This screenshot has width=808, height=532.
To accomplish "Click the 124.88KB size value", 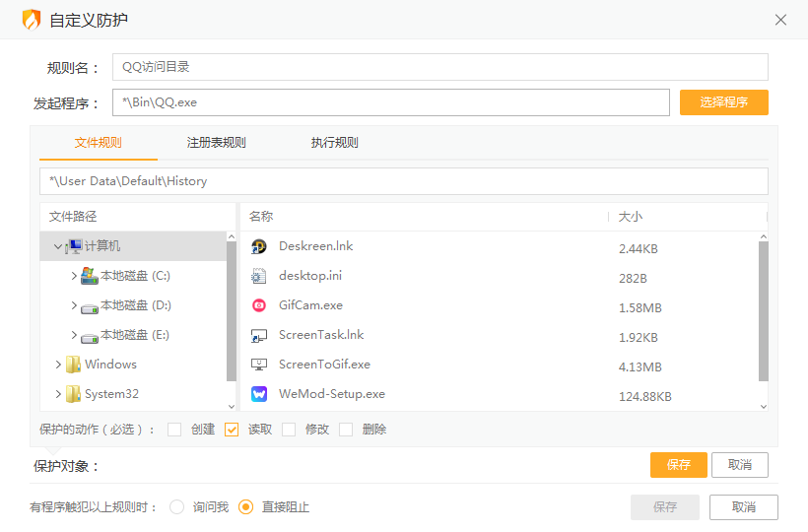I will (x=645, y=397).
